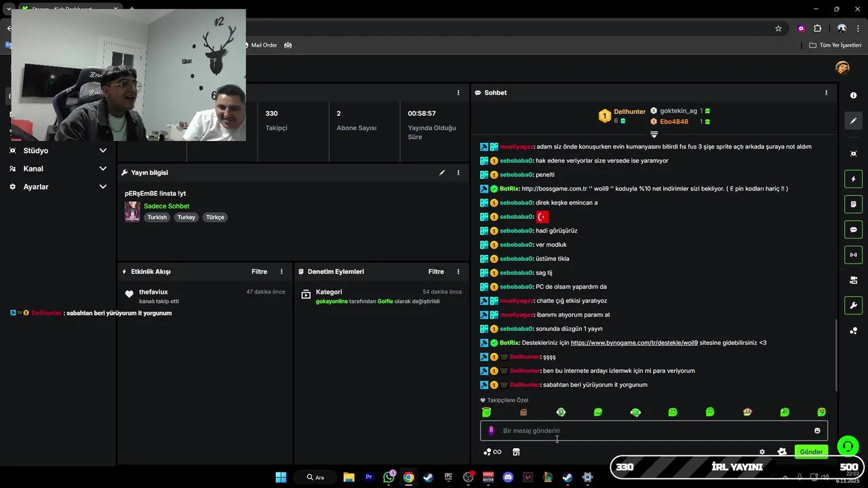
Task: Open the emoji picker in message box
Action: click(x=817, y=430)
